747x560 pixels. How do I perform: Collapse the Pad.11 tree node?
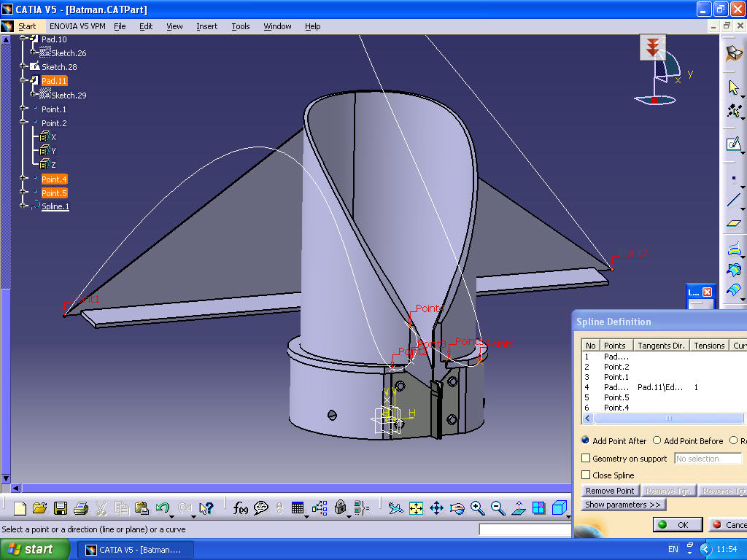pos(23,80)
